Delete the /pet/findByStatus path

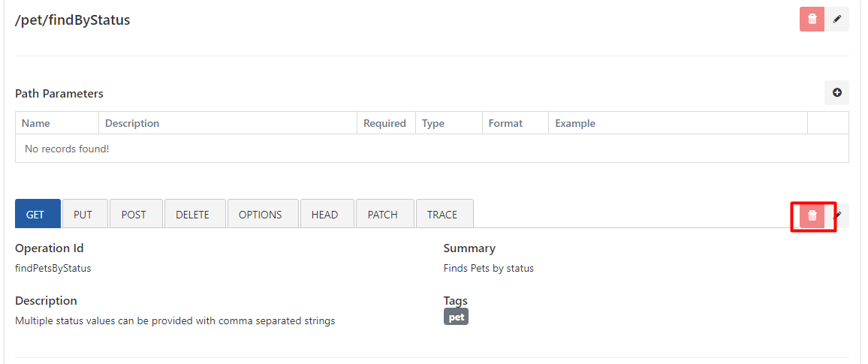point(812,19)
